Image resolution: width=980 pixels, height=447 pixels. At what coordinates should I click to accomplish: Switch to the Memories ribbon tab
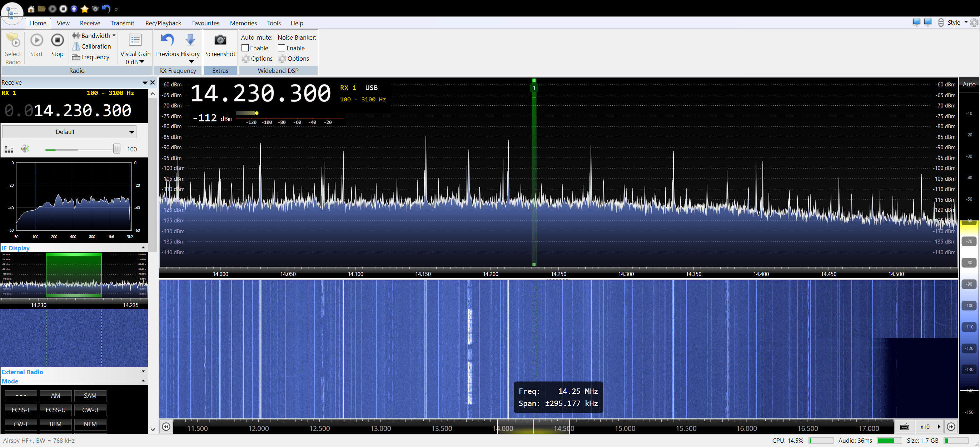pos(243,23)
